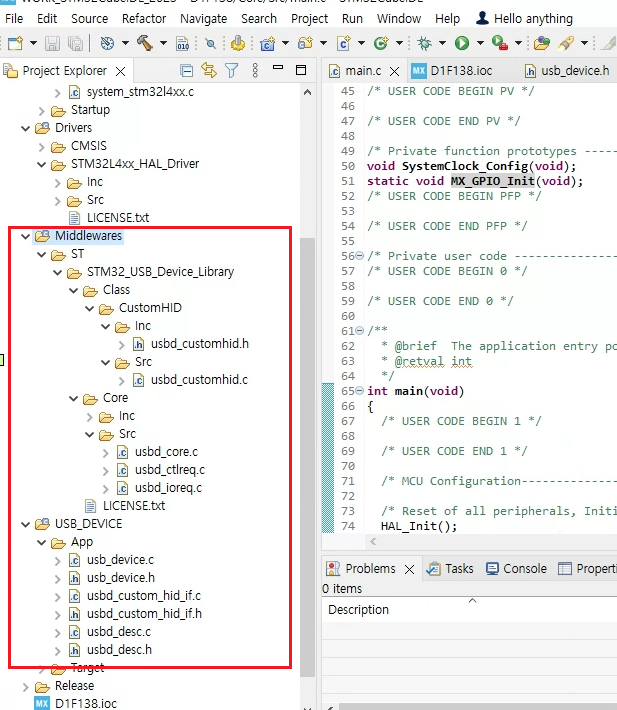The height and width of the screenshot is (710, 617).
Task: Click the Save All toolbar icon
Action: (75, 43)
